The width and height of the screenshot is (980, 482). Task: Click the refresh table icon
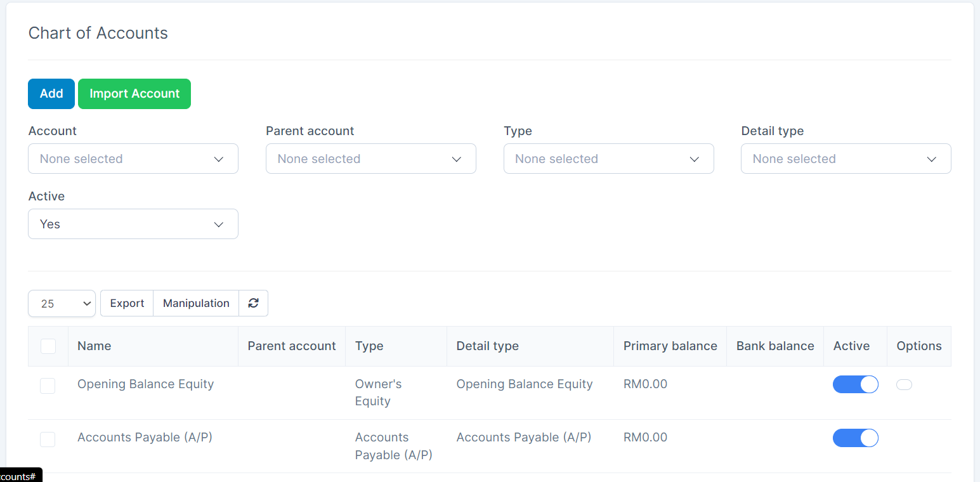(253, 303)
